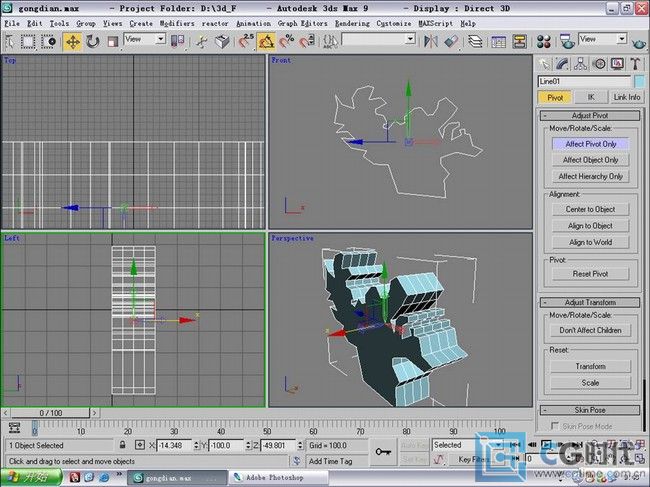Click the Line01 object color swatch
The image size is (650, 487).
[639, 81]
